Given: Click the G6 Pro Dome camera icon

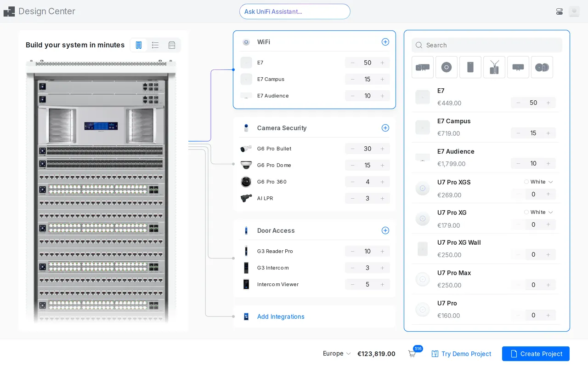Looking at the screenshot, I should click(x=246, y=165).
